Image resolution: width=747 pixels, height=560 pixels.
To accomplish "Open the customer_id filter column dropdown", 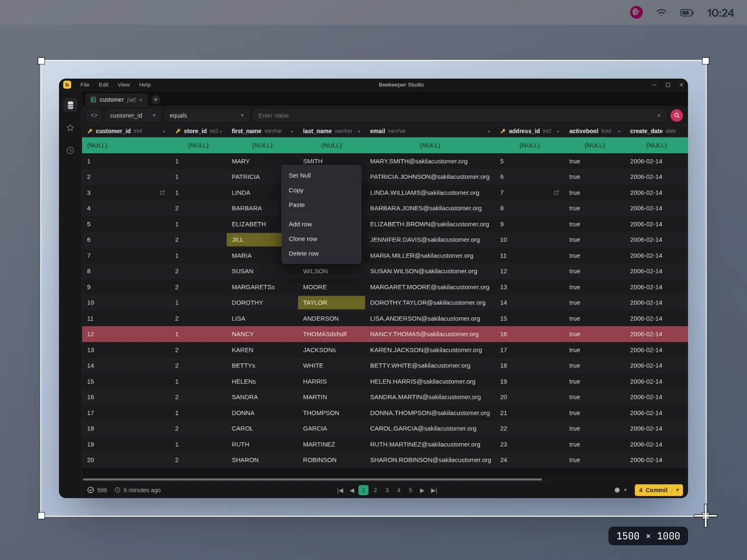I will coord(133,115).
